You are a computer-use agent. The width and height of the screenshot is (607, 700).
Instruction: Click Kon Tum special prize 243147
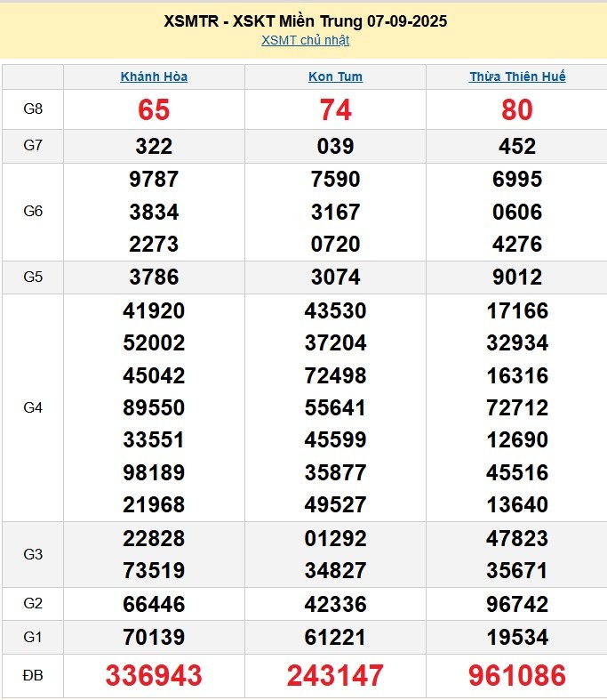335,676
